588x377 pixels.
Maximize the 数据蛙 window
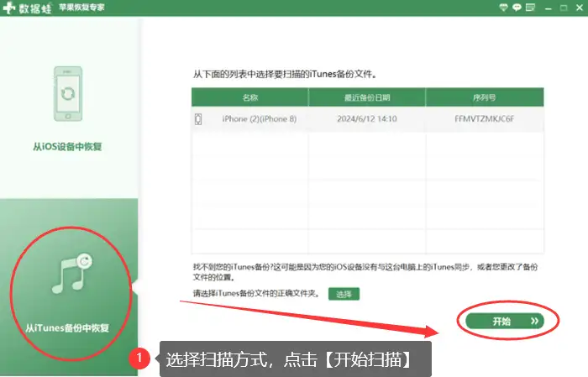564,8
